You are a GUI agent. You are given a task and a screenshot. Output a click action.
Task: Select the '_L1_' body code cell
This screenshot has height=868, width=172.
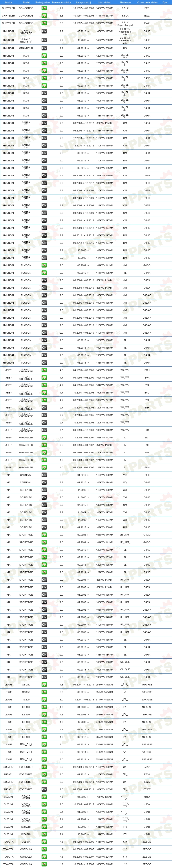[125, 692]
